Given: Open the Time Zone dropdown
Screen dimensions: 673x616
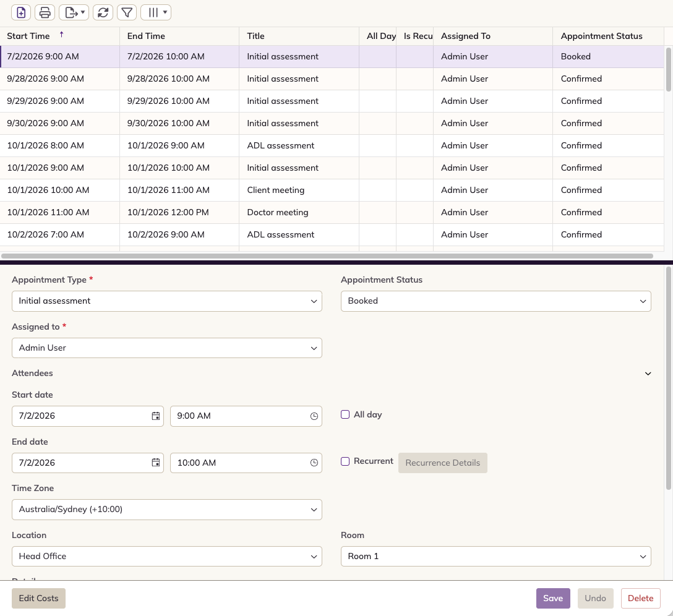Looking at the screenshot, I should pos(167,510).
